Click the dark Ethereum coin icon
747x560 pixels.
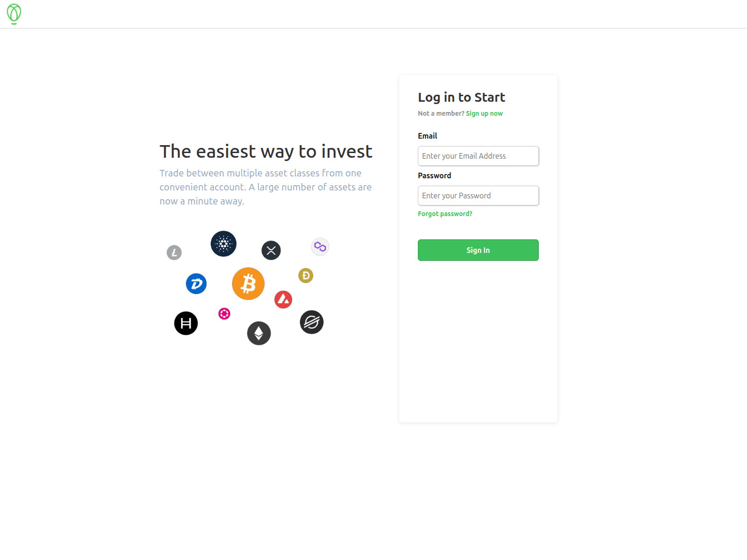[259, 333]
